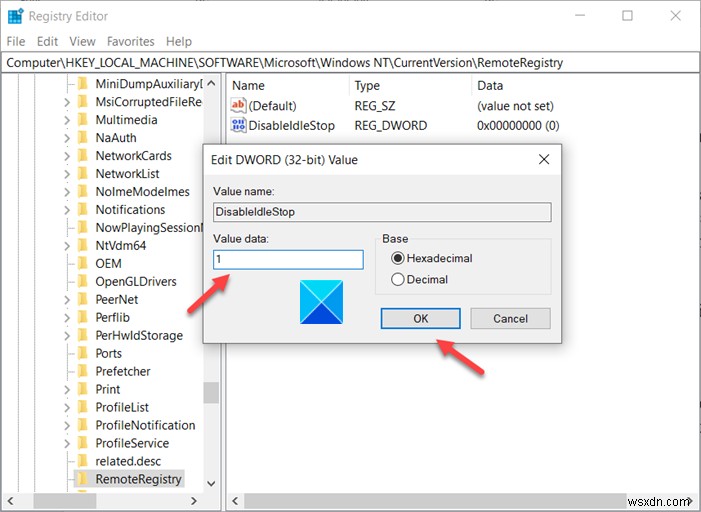Select the ProfileList folder icon

(x=83, y=407)
